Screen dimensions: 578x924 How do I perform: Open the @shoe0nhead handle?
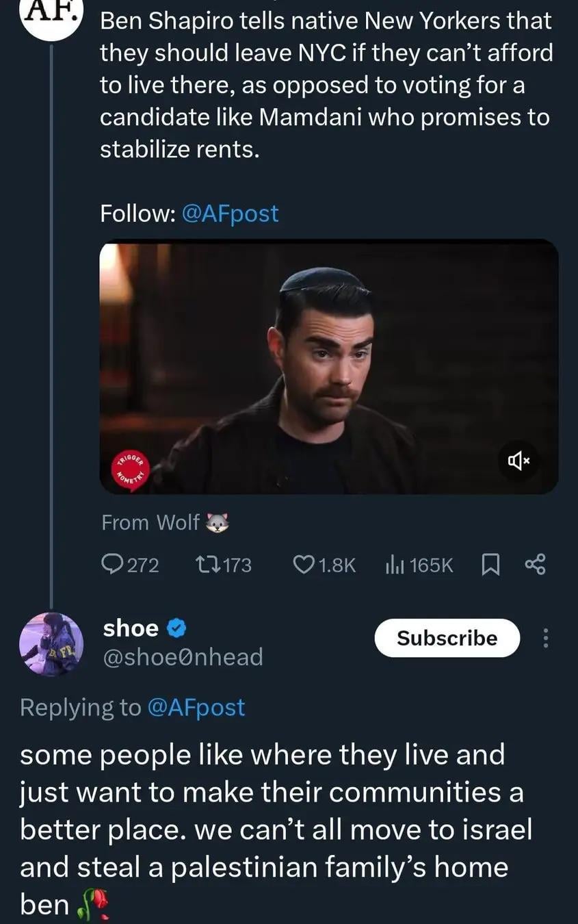tap(183, 657)
